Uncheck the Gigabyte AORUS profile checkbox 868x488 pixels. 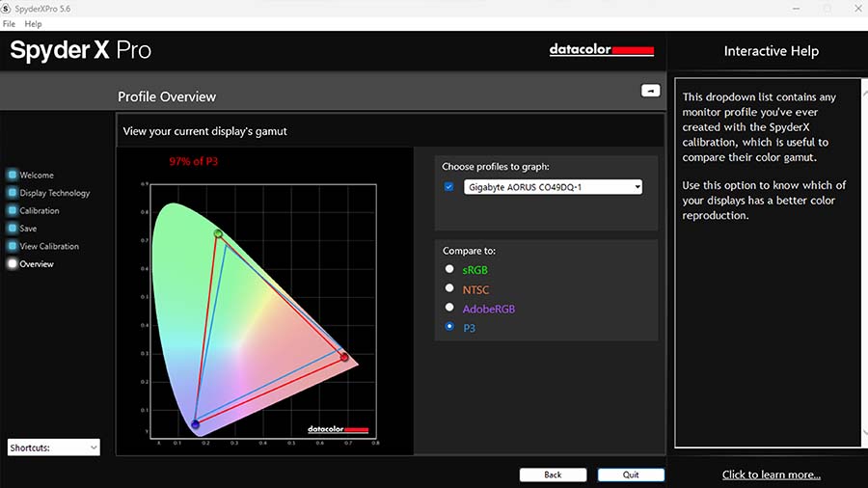pos(448,186)
